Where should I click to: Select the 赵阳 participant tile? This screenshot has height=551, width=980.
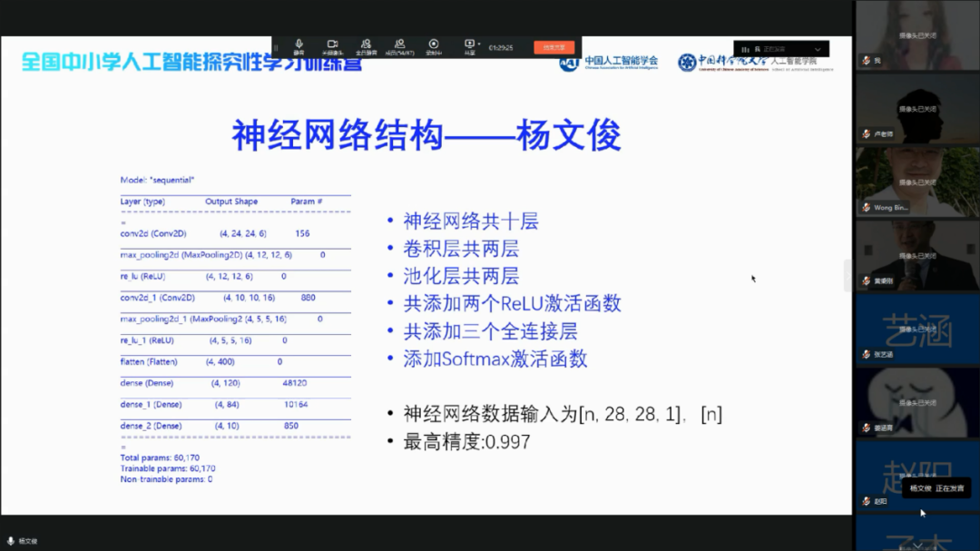917,474
